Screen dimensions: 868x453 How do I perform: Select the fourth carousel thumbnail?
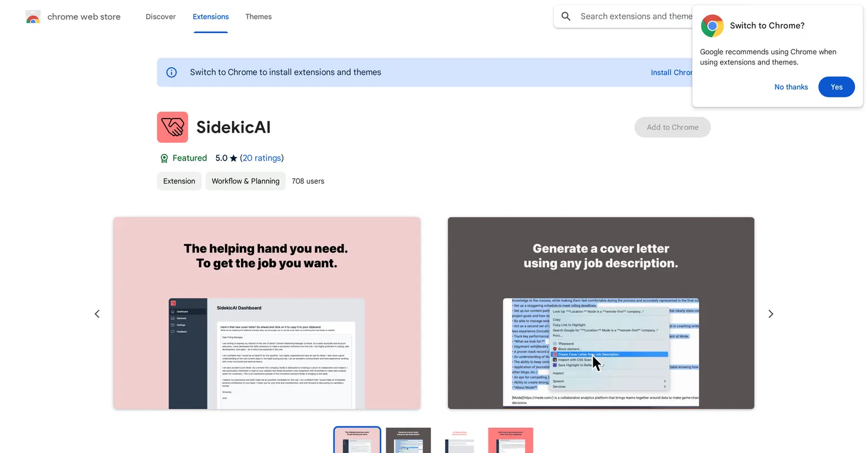(x=511, y=440)
